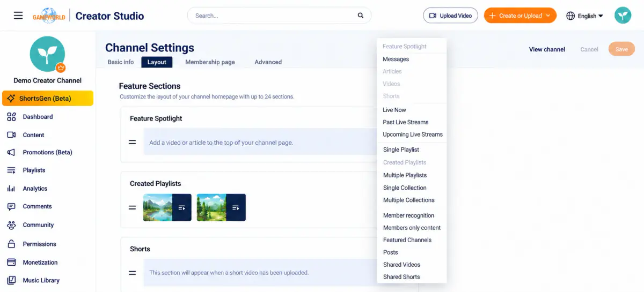Go to the Advanced tab
Viewport: 644px width, 292px height.
pyautogui.click(x=268, y=62)
